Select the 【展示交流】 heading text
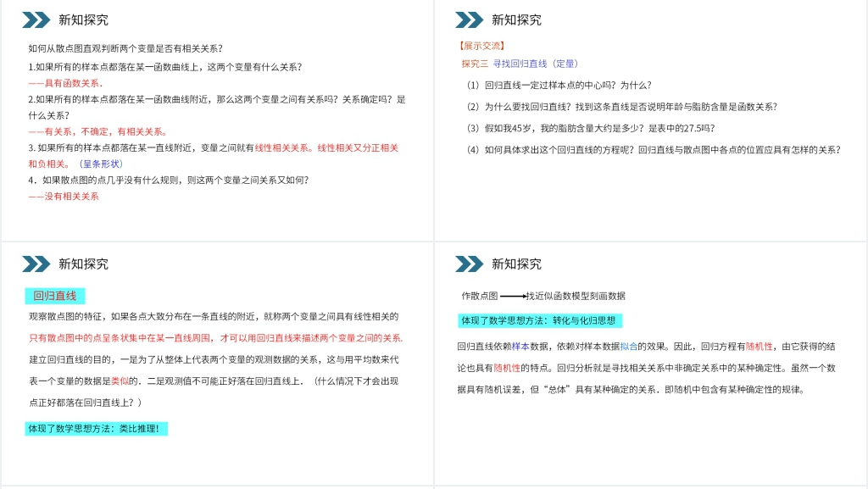Screen dimensions: 868x489 [x=481, y=46]
